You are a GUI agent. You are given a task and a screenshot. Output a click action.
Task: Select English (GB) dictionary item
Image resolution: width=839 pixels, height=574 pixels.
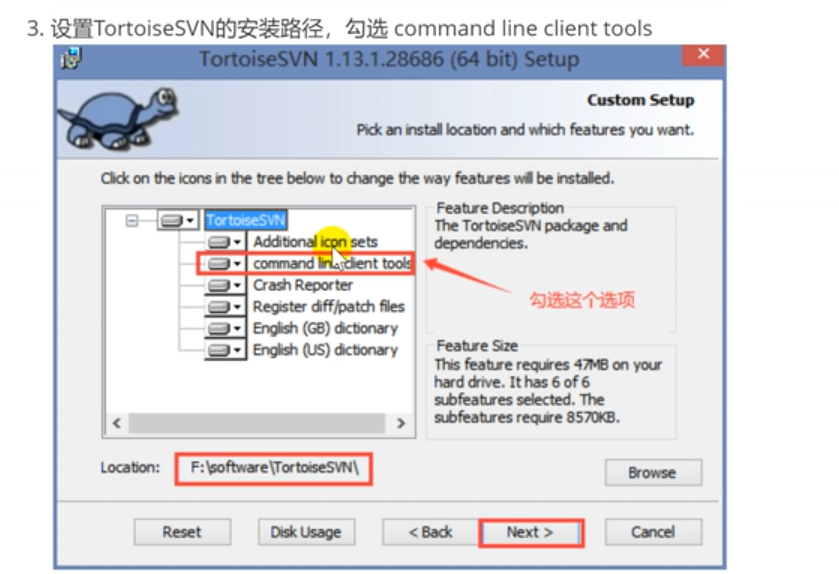click(x=325, y=328)
